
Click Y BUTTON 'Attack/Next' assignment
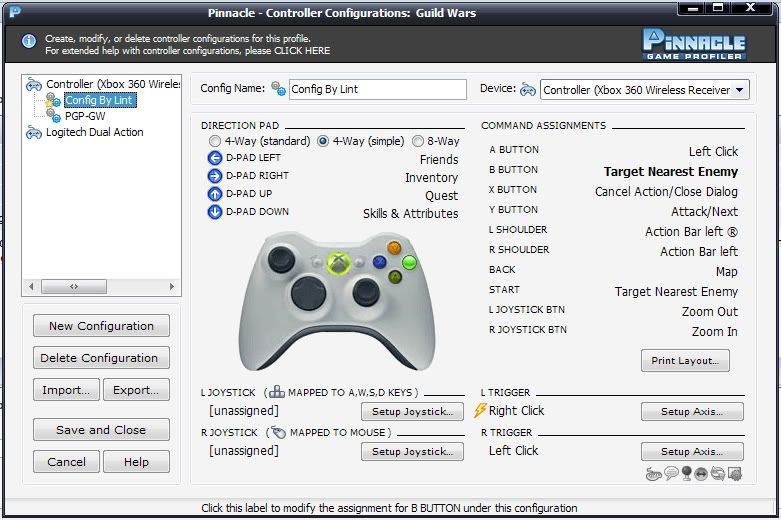(704, 212)
